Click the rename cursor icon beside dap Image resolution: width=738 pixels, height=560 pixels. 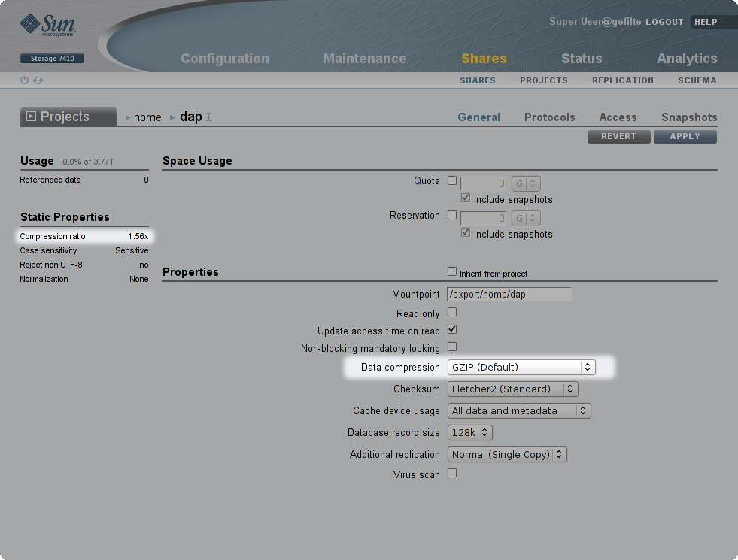(x=209, y=117)
